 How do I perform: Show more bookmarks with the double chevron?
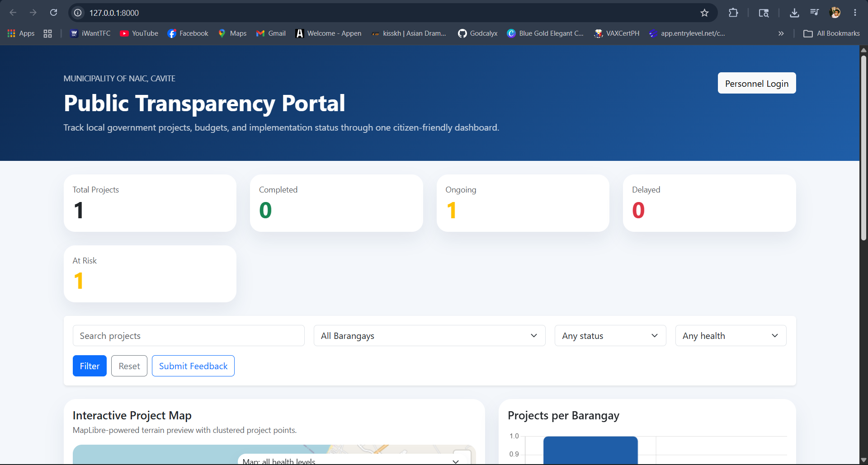click(781, 33)
